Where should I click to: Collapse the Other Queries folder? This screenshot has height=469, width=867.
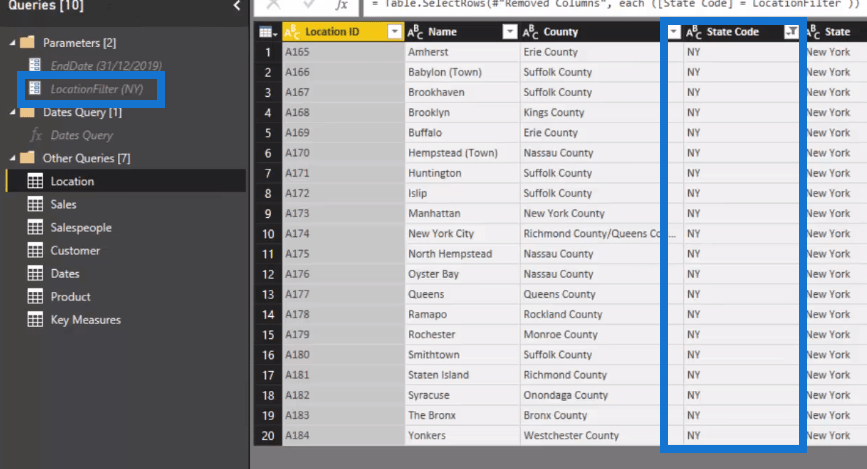12,158
